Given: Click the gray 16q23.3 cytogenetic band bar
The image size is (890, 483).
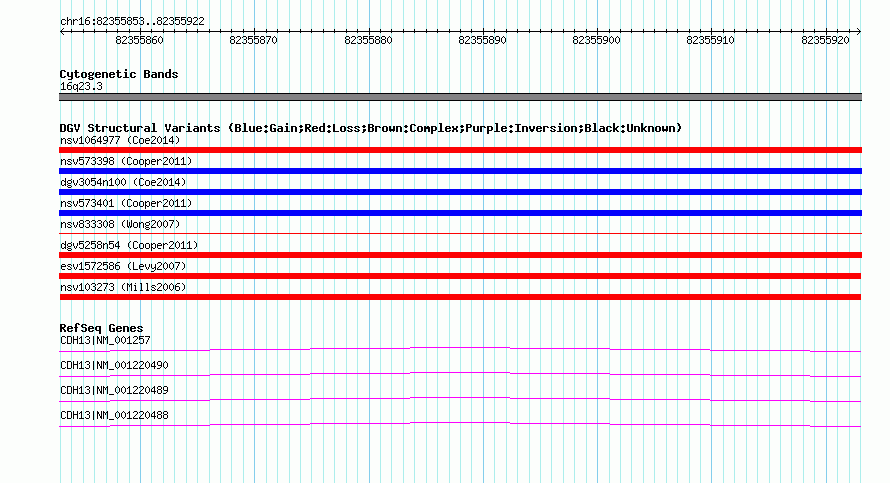Looking at the screenshot, I should [x=460, y=97].
